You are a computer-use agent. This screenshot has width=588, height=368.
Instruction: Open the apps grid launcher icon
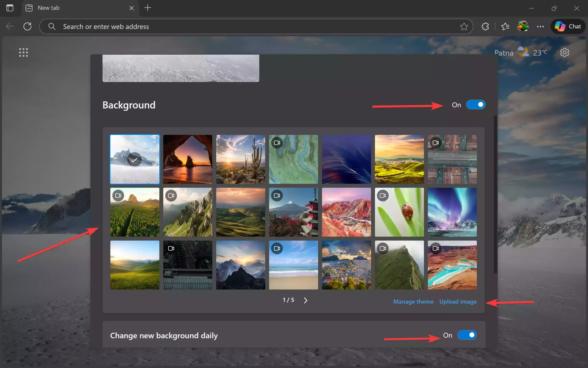point(23,53)
